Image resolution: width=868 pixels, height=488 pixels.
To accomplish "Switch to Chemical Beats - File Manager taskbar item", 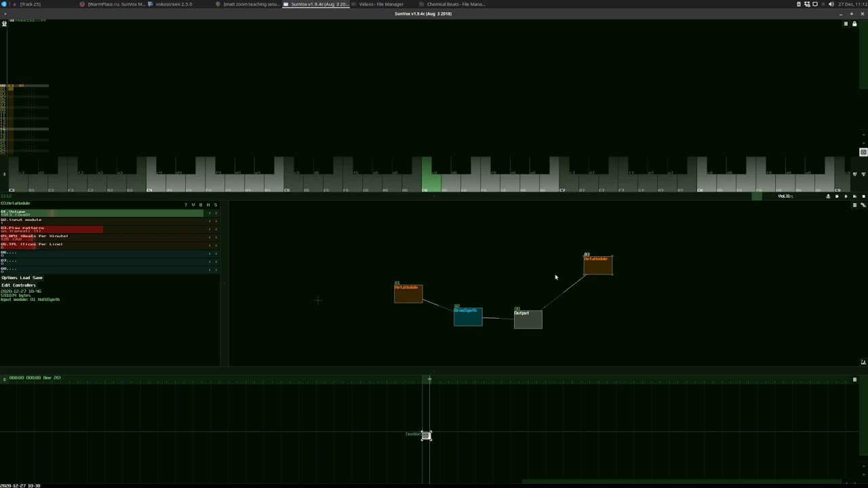I will point(452,4).
